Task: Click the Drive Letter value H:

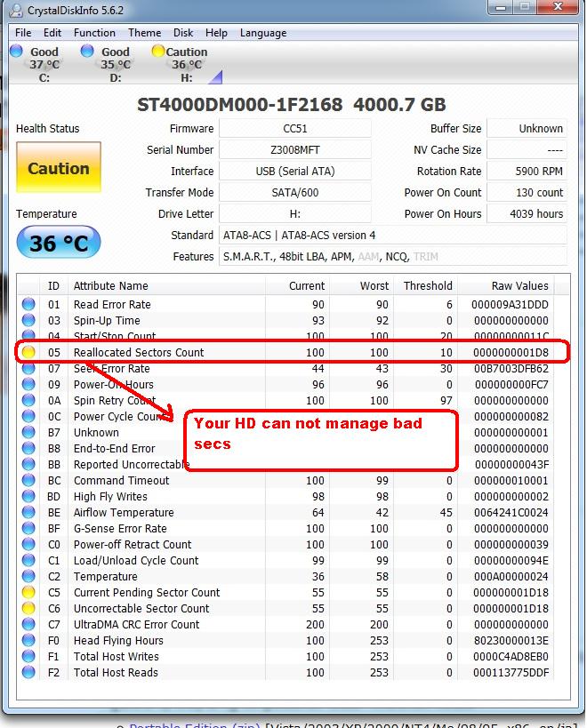Action: pyautogui.click(x=295, y=214)
